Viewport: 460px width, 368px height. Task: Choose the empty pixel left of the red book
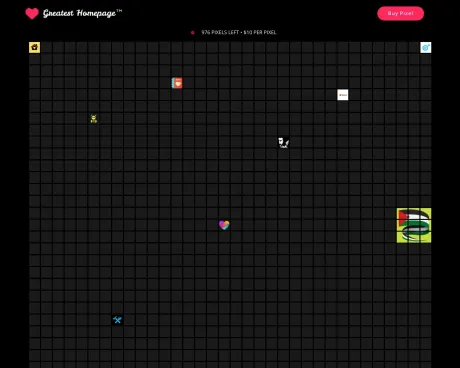[165, 83]
